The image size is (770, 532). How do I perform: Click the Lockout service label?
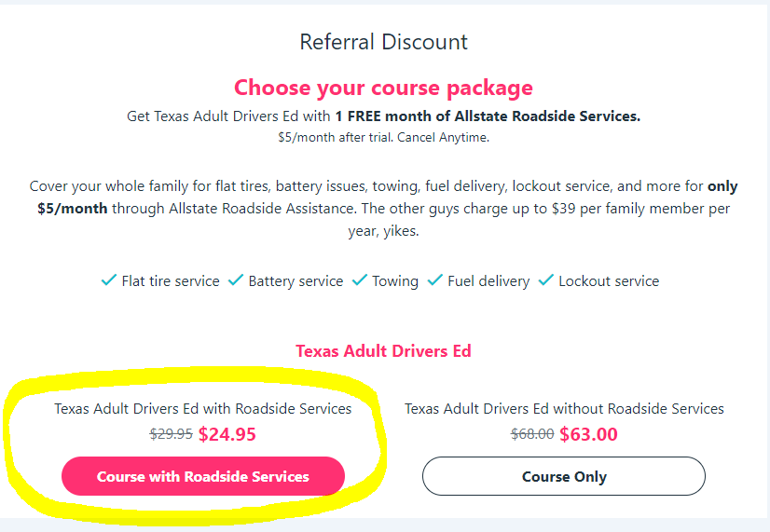[x=609, y=281]
